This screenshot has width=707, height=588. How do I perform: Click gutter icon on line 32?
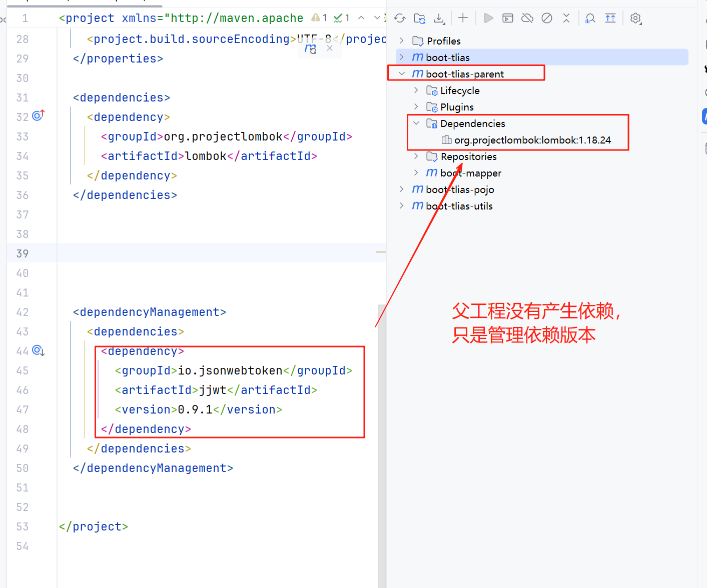click(x=39, y=116)
